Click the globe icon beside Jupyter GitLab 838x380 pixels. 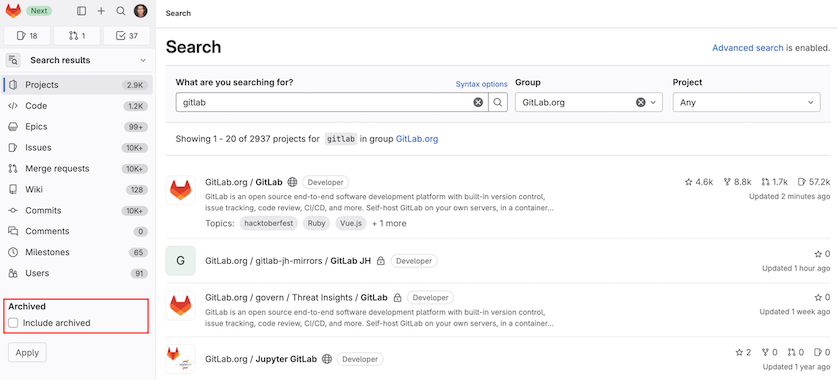(x=327, y=359)
